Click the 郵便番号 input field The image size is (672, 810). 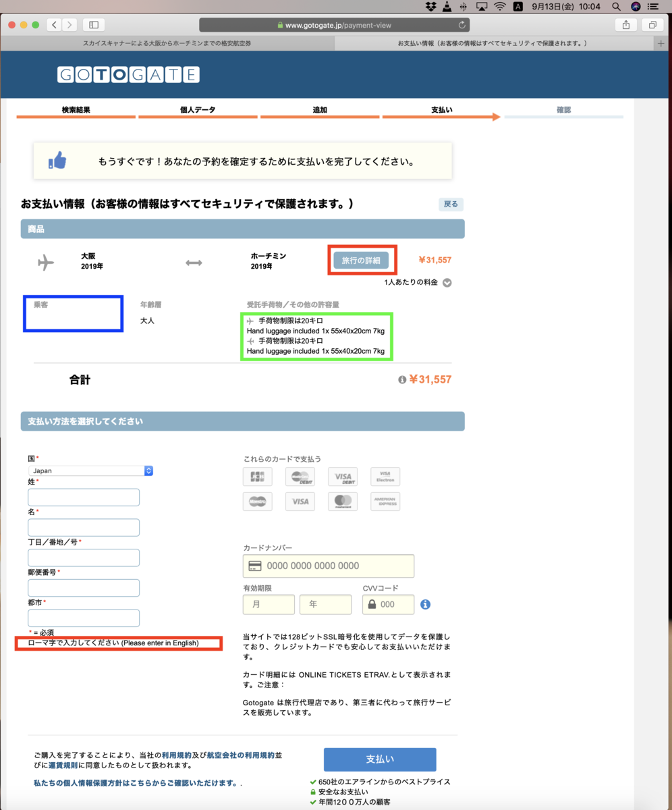click(84, 588)
